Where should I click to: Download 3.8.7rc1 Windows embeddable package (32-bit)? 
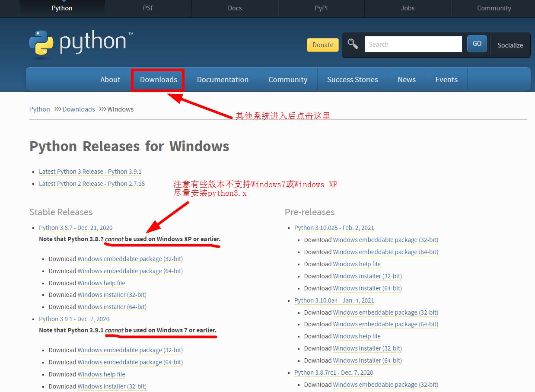click(385, 385)
